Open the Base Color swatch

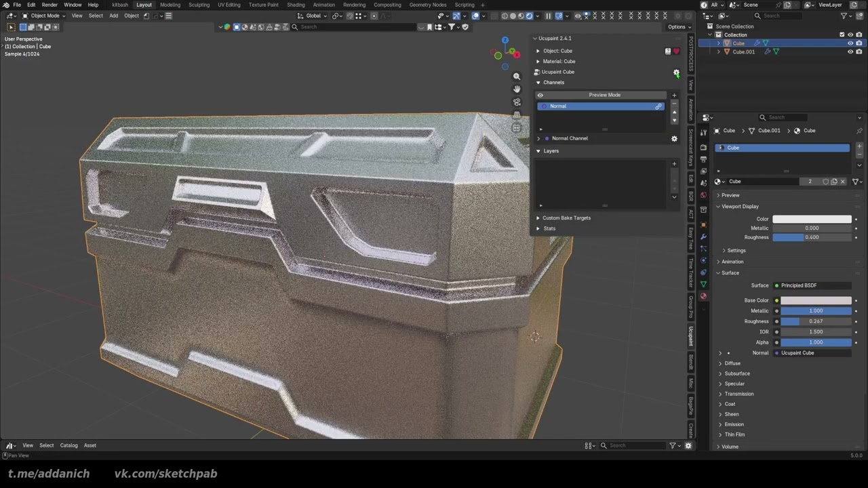pyautogui.click(x=816, y=300)
